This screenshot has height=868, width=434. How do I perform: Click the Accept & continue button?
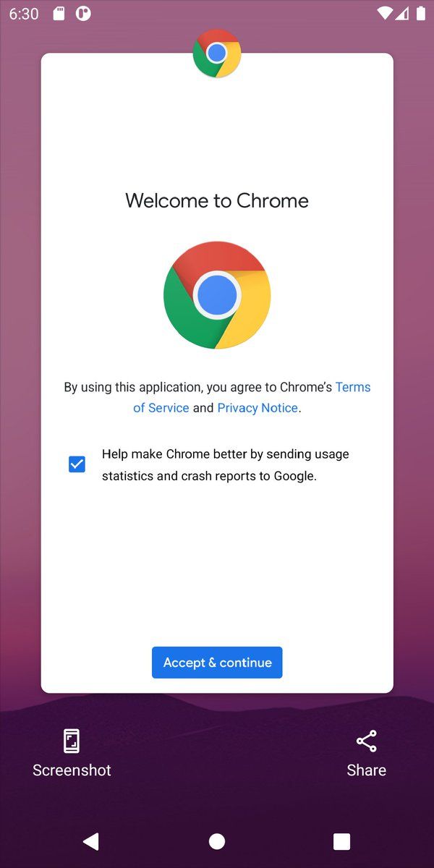pyautogui.click(x=217, y=663)
